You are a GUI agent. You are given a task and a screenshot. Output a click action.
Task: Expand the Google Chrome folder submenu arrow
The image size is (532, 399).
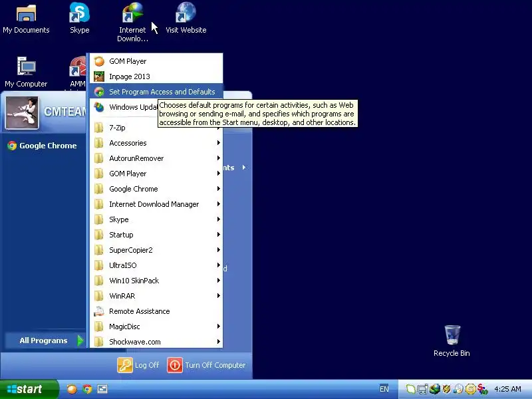coord(219,189)
